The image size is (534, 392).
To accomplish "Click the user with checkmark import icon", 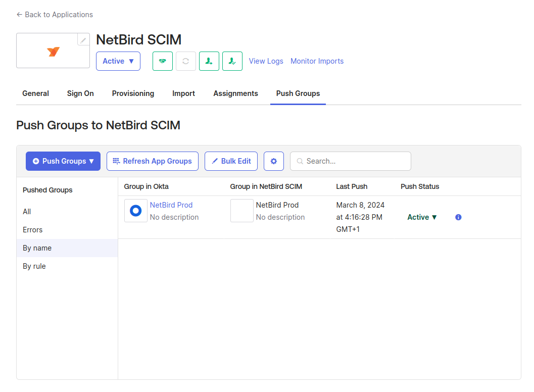I will [x=232, y=61].
